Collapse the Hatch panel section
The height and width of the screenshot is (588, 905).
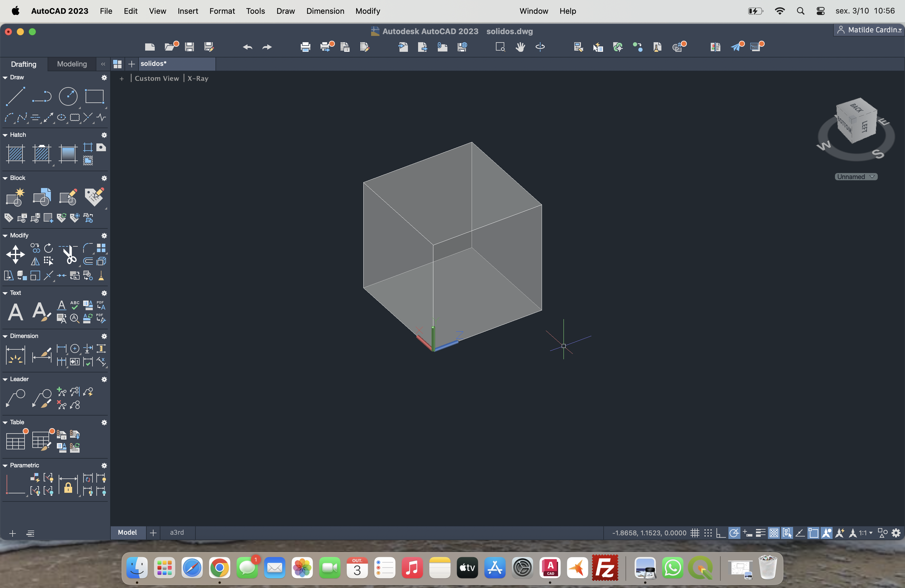pyautogui.click(x=5, y=135)
